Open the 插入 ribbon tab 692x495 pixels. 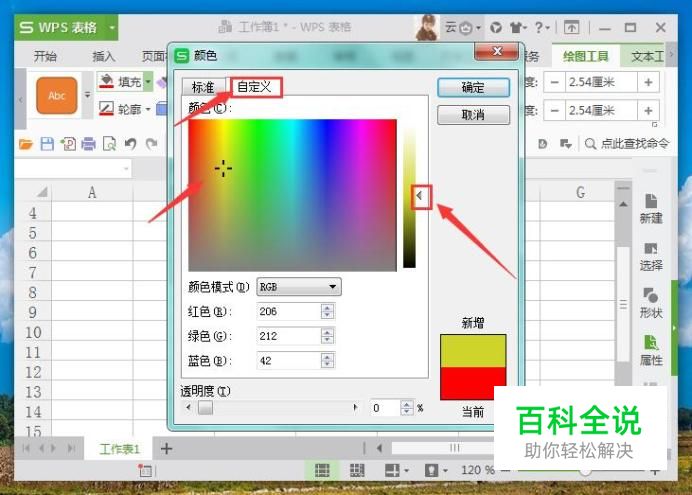pos(103,56)
